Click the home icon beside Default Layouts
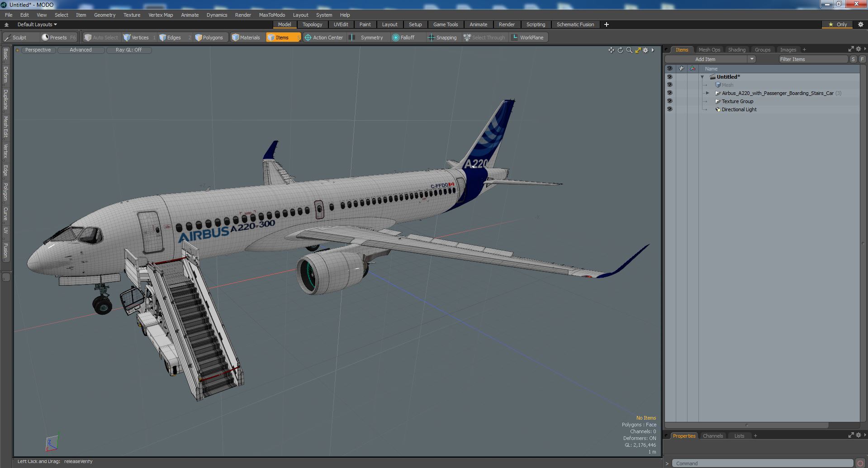 (6, 24)
